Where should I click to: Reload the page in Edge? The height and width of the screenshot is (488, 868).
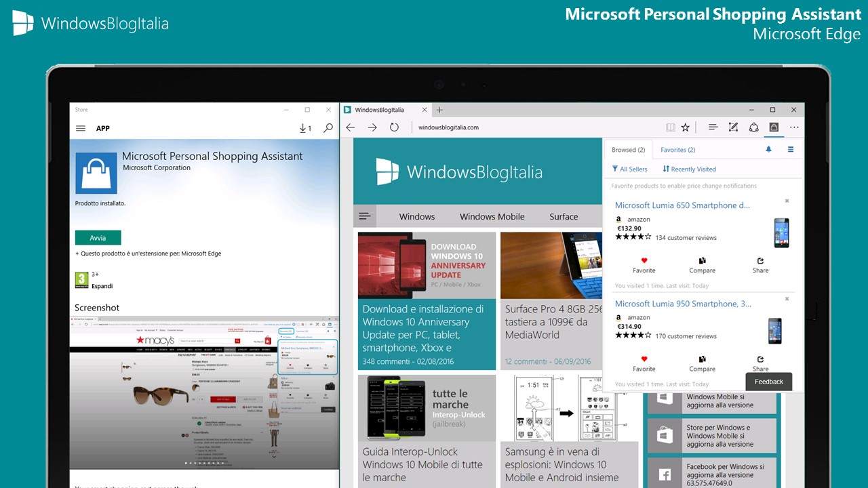click(x=394, y=127)
